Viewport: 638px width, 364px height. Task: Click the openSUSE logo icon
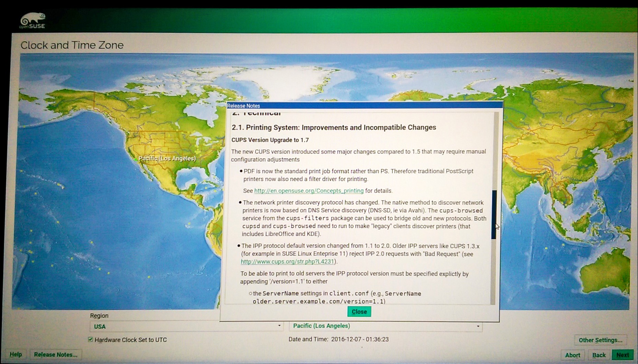pos(33,21)
